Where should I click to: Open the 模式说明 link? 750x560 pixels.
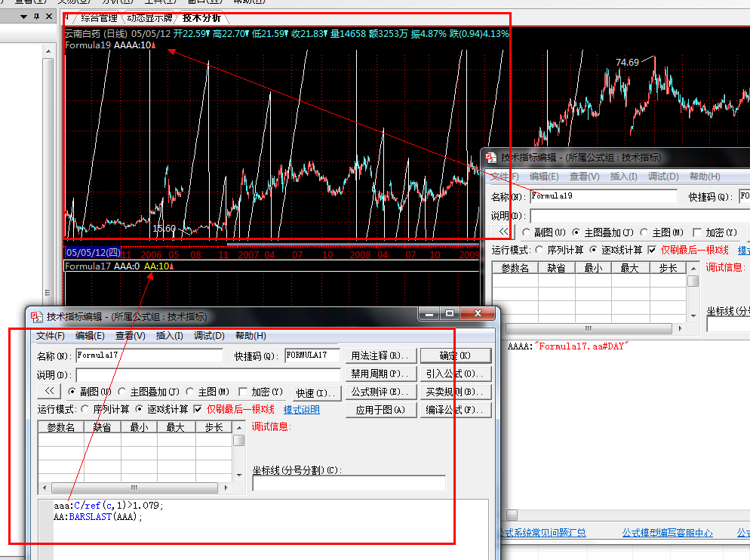point(301,410)
